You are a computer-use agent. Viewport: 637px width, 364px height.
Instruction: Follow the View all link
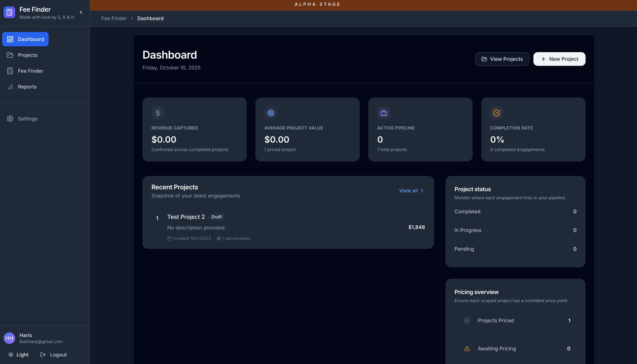411,191
